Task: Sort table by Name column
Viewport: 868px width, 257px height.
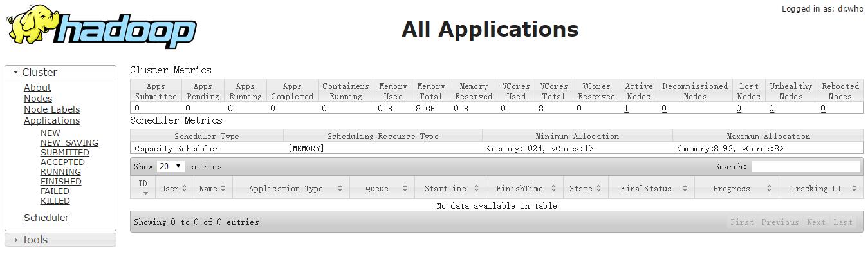Action: (x=212, y=188)
